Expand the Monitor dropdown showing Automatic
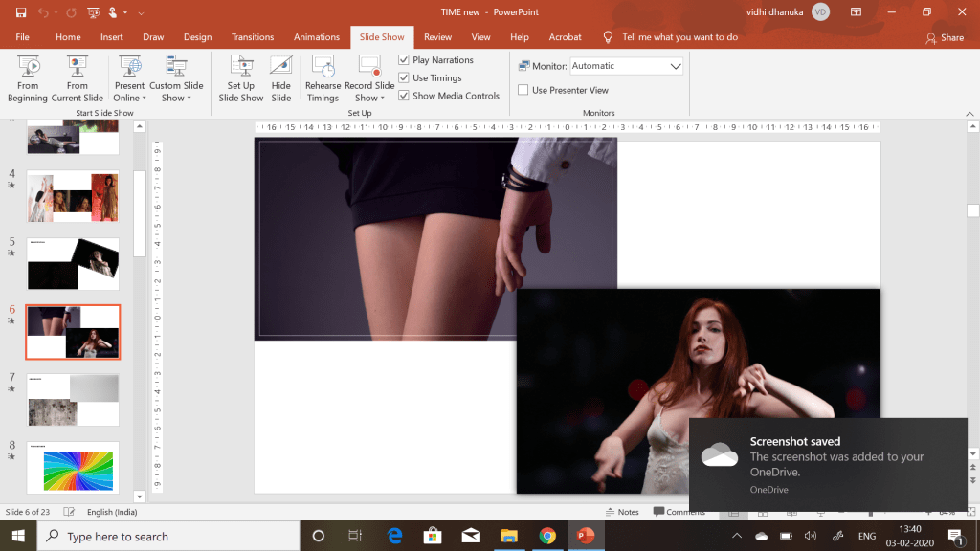This screenshot has width=980, height=551. coord(676,66)
